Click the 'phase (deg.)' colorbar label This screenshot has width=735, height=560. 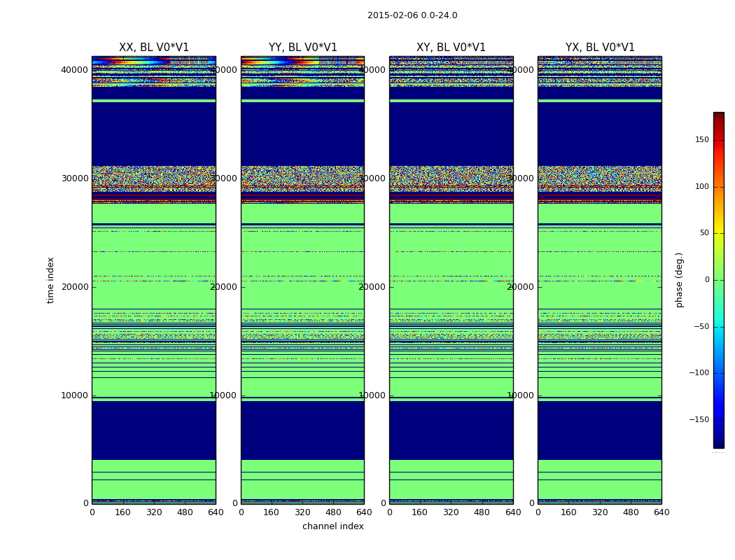click(x=679, y=280)
